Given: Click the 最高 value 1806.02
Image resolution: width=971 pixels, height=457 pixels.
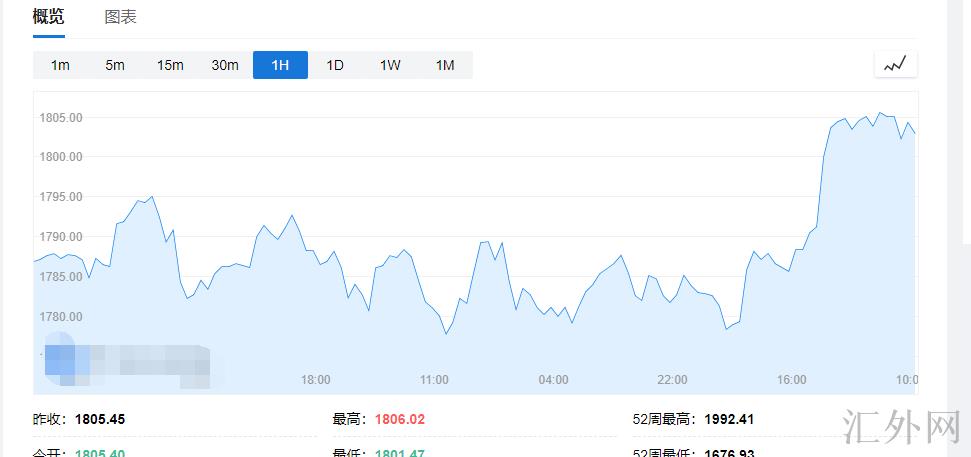Looking at the screenshot, I should pos(400,420).
